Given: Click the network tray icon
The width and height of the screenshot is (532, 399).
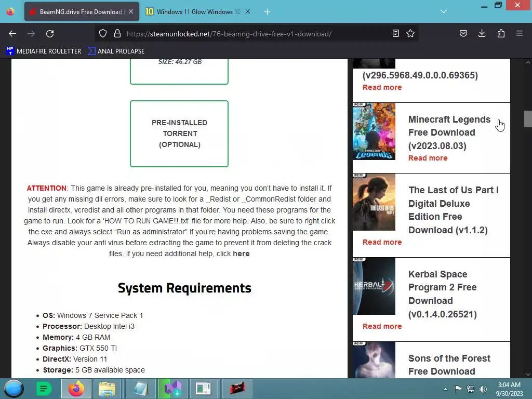Looking at the screenshot, I should point(471,389).
